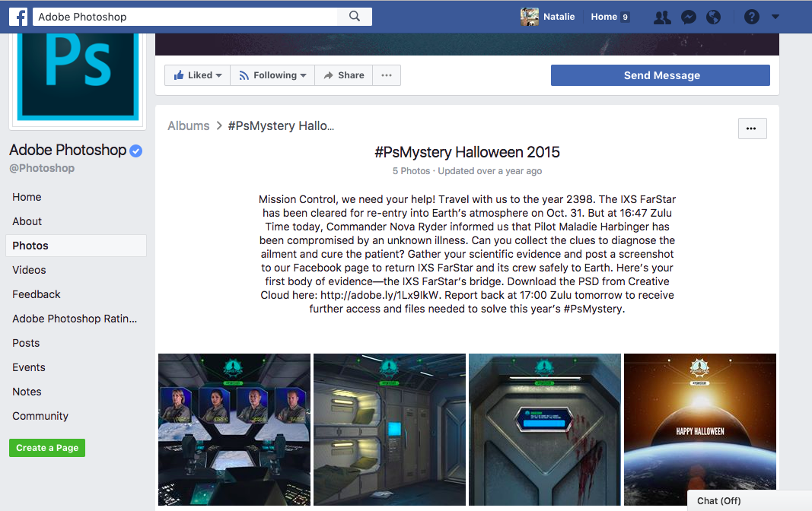Click the Create a Page button
Image resolution: width=812 pixels, height=511 pixels.
coord(47,448)
